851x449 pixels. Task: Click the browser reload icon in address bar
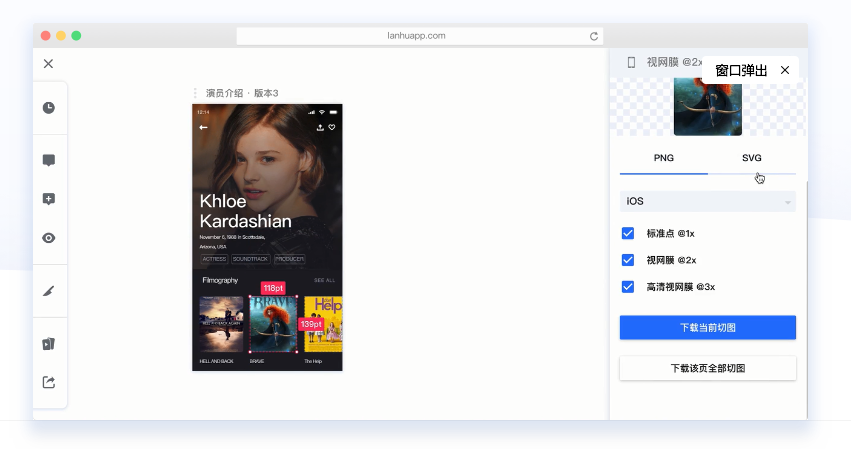pyautogui.click(x=594, y=36)
